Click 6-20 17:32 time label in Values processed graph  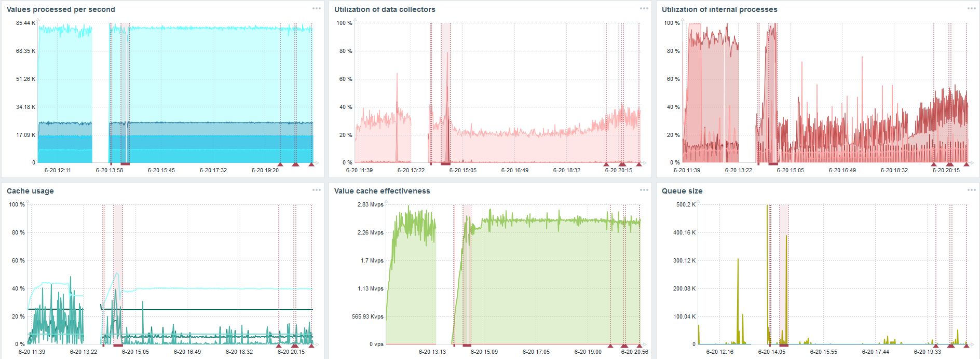click(x=213, y=170)
